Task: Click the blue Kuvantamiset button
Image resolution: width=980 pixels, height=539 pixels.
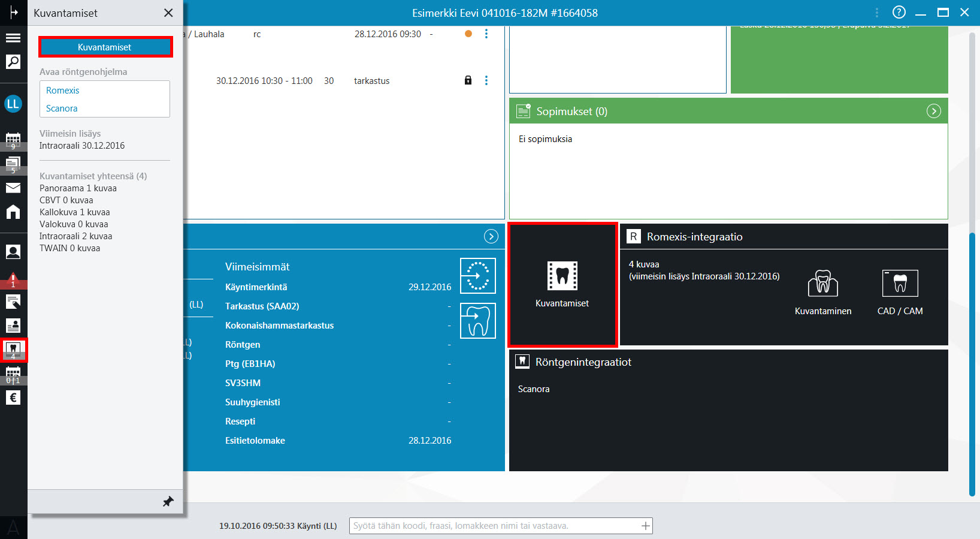Action: [x=105, y=47]
